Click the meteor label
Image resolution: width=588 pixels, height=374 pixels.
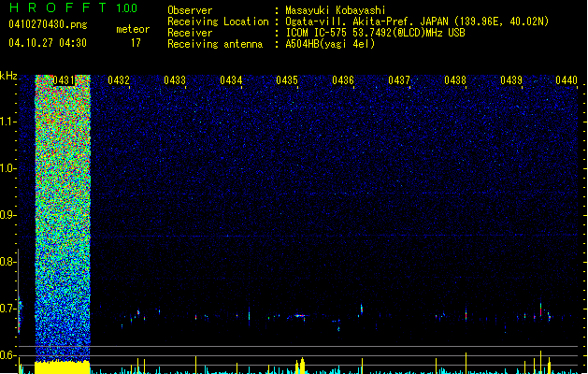133,29
